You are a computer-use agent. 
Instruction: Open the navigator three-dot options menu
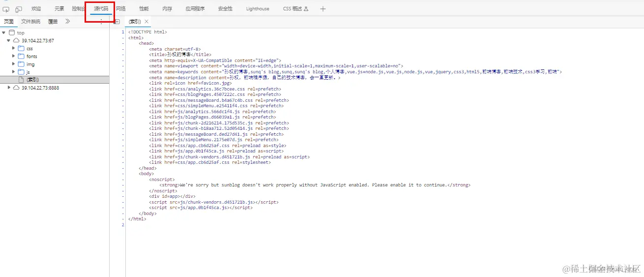101,22
